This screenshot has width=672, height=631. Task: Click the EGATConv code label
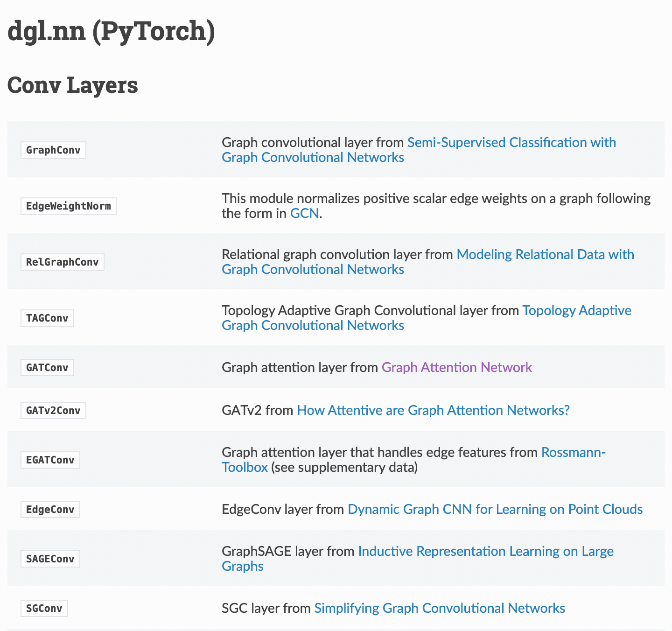point(50,460)
